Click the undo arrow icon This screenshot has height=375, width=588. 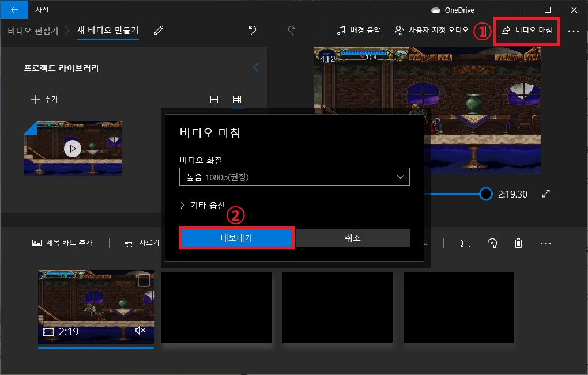click(252, 31)
